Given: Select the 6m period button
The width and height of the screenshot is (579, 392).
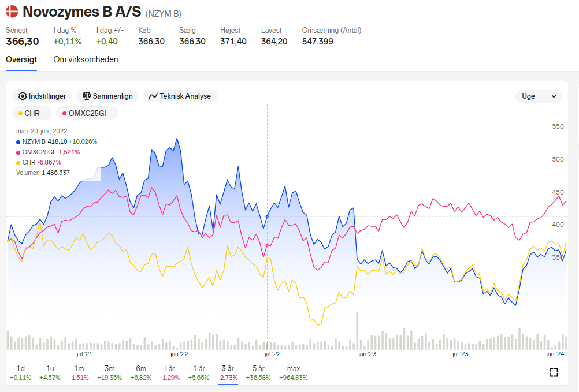Looking at the screenshot, I should click(141, 373).
